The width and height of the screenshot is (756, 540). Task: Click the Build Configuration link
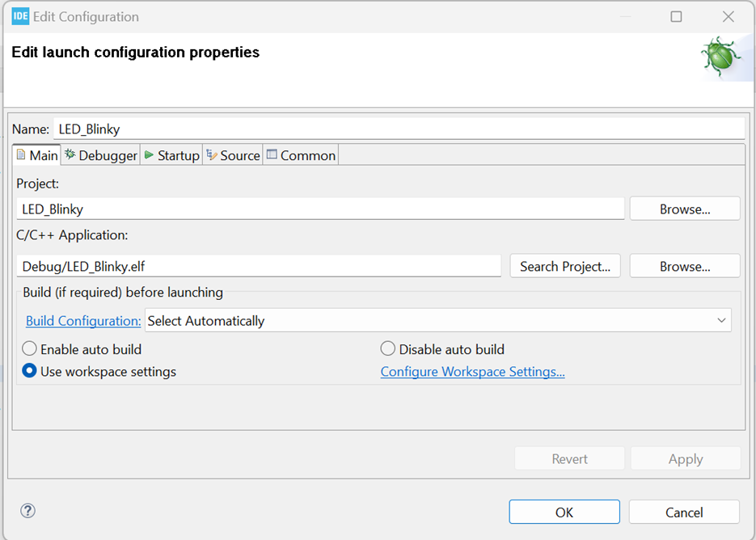click(83, 321)
